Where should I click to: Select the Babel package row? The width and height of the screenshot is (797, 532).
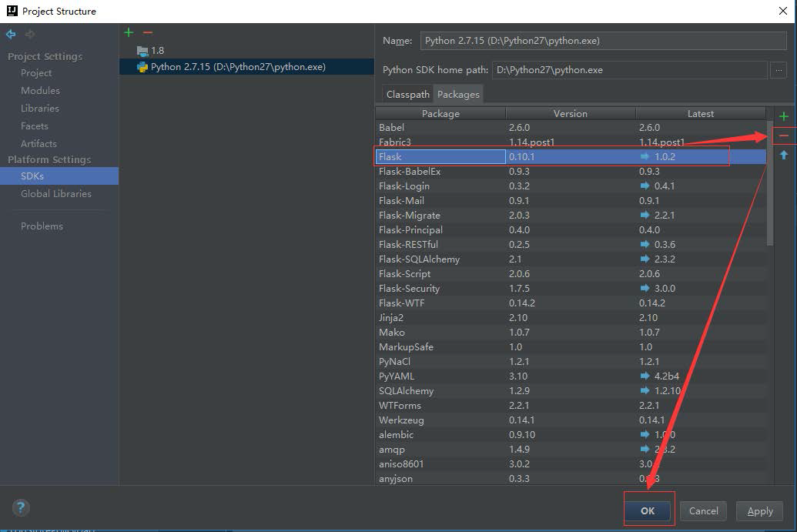[571, 128]
